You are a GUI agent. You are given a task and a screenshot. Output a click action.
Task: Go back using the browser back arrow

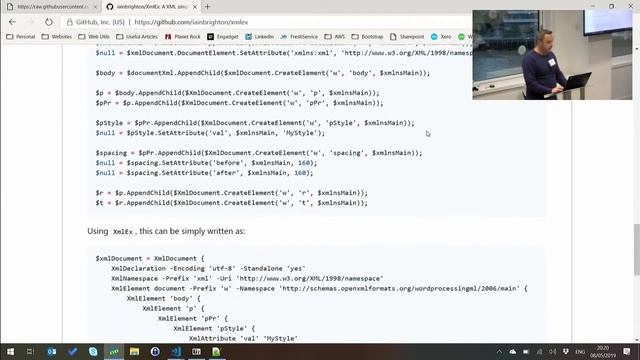[x=12, y=22]
